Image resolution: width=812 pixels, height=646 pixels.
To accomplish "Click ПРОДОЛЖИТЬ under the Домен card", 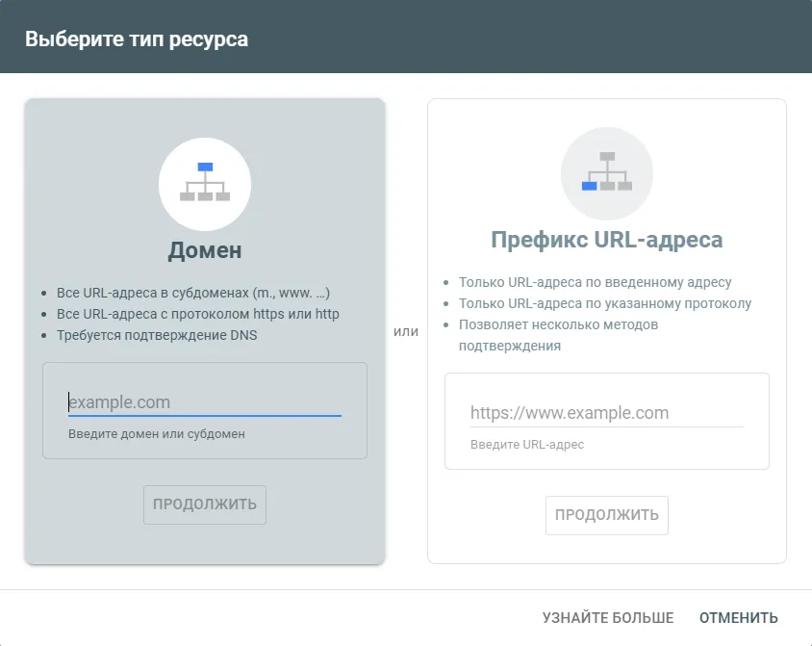I will click(x=205, y=504).
